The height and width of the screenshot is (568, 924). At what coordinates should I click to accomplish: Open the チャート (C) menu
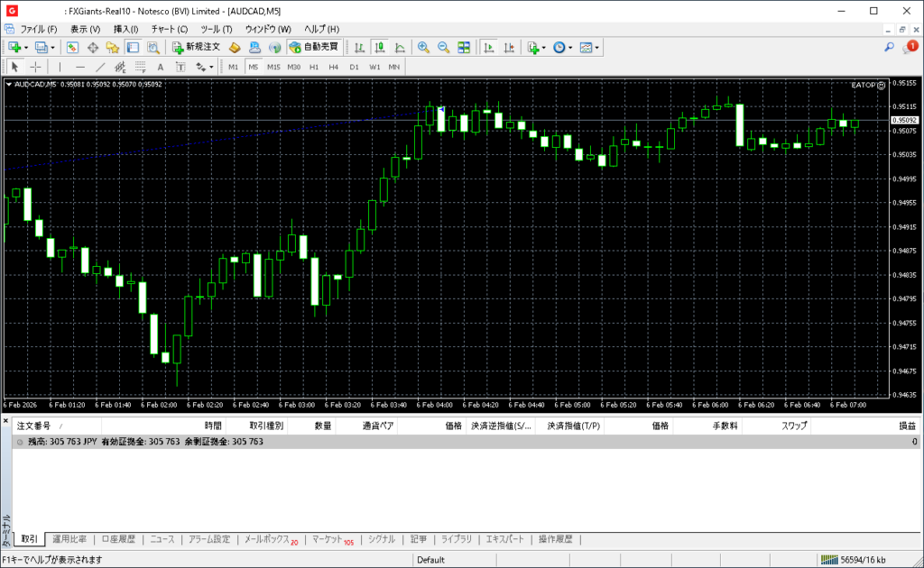[170, 29]
